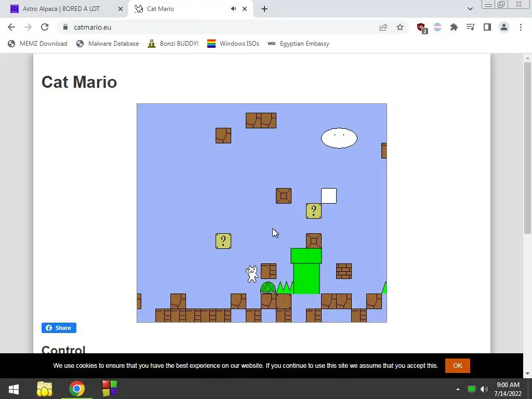This screenshot has width=532, height=399.
Task: Mute audio on the Cat Mario tab
Action: tap(233, 9)
